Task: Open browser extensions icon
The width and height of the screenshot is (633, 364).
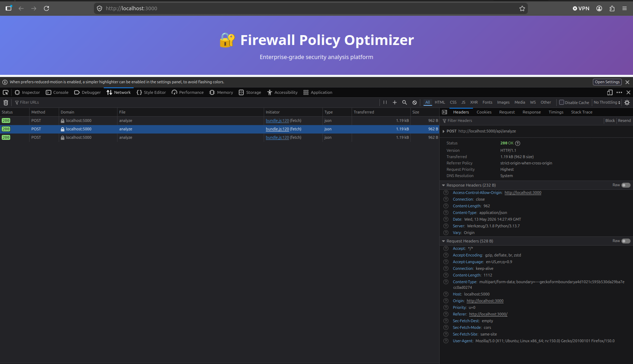Action: [x=612, y=8]
